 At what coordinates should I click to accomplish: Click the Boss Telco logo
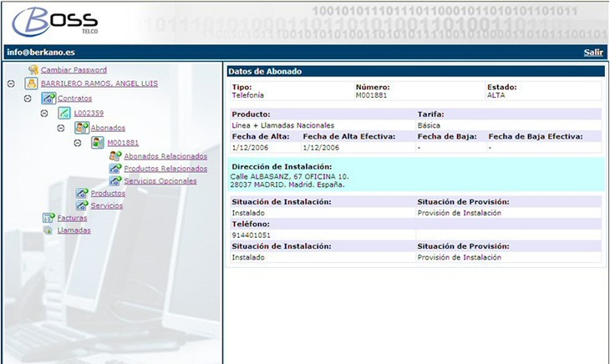click(56, 21)
